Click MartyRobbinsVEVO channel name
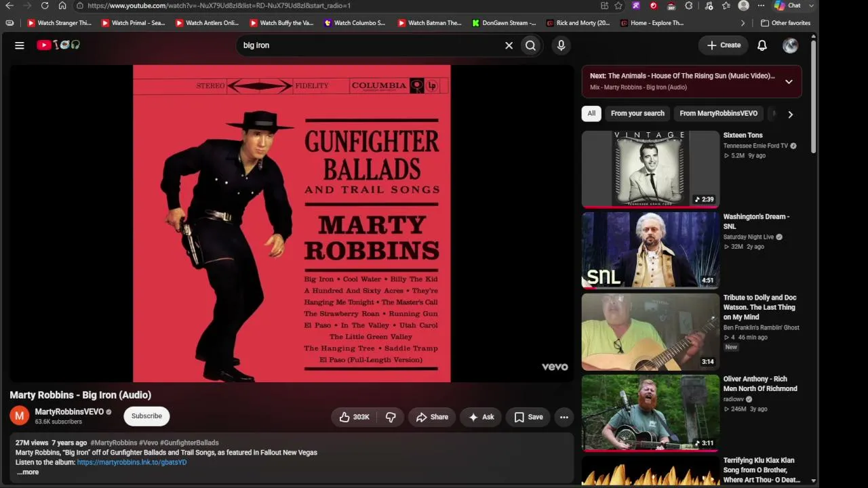The width and height of the screenshot is (868, 488). click(x=69, y=411)
